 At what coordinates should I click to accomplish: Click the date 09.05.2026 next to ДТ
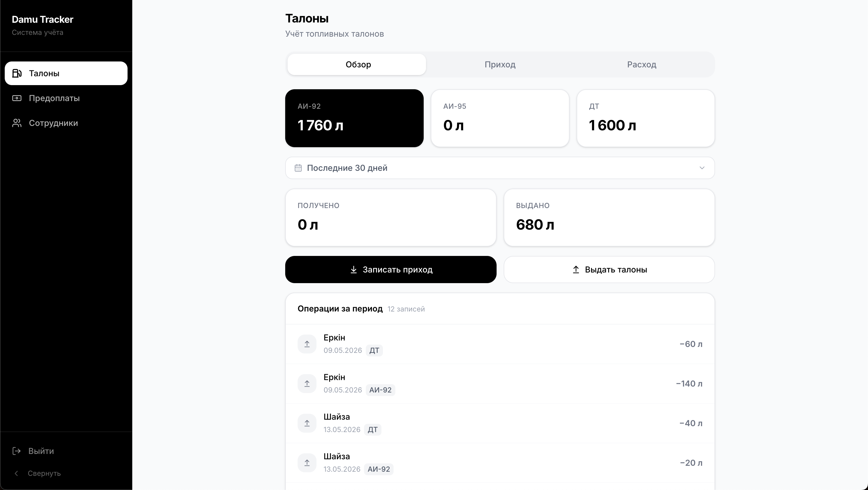tap(343, 351)
